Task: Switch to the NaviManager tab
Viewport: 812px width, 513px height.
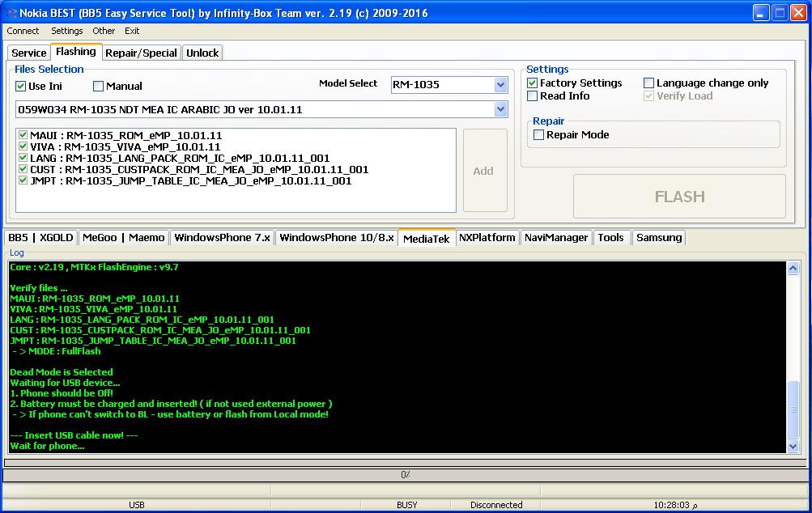Action: tap(556, 238)
